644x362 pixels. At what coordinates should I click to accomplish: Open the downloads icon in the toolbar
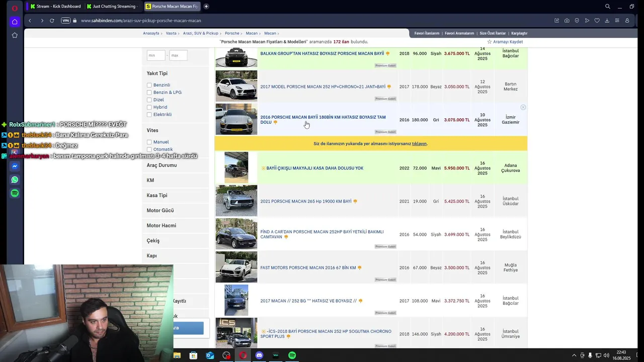[x=607, y=21]
